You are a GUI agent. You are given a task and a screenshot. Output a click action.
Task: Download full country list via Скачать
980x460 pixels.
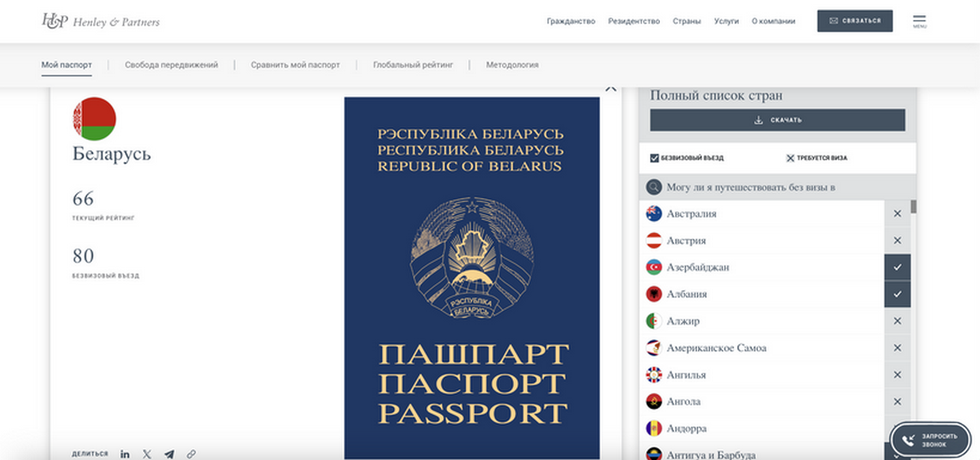click(777, 120)
